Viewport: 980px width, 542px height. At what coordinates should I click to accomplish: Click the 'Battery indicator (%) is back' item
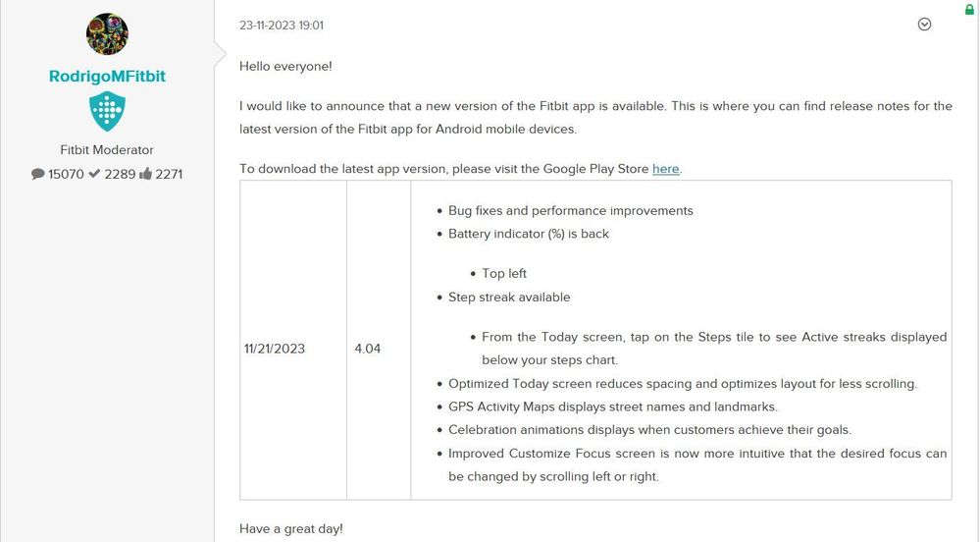529,234
